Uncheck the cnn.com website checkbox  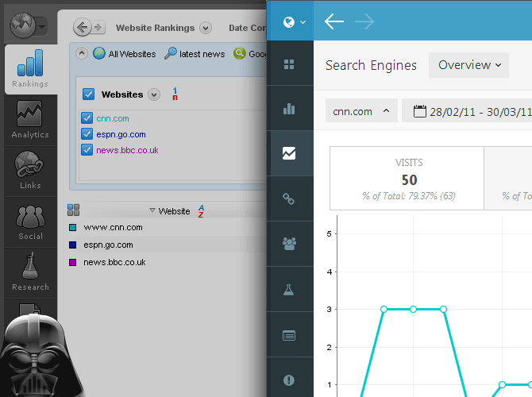[x=87, y=118]
